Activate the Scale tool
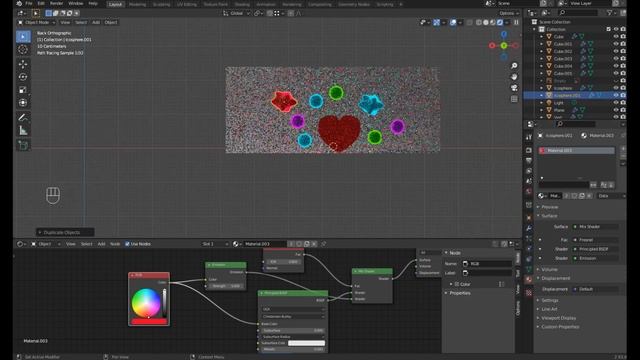The width and height of the screenshot is (640, 360). pos(23,90)
